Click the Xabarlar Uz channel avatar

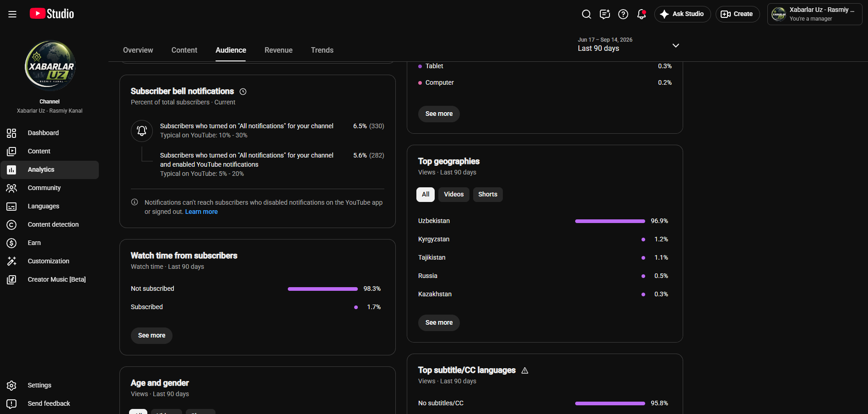pyautogui.click(x=50, y=66)
